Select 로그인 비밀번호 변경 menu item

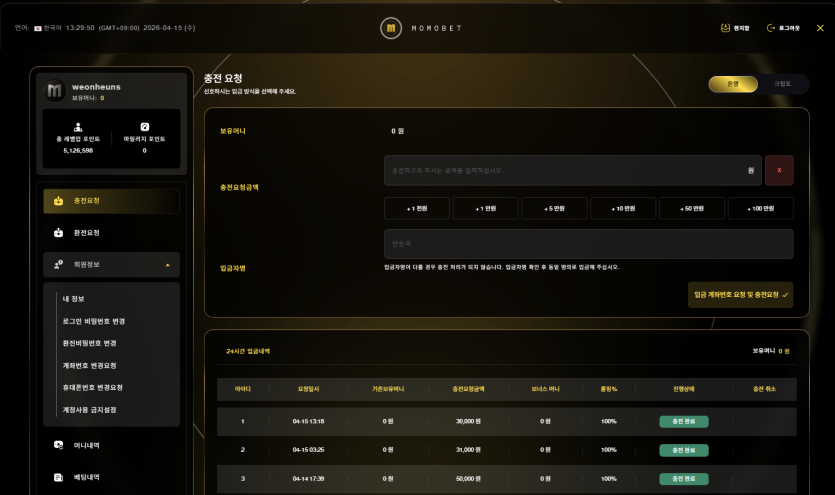93,321
